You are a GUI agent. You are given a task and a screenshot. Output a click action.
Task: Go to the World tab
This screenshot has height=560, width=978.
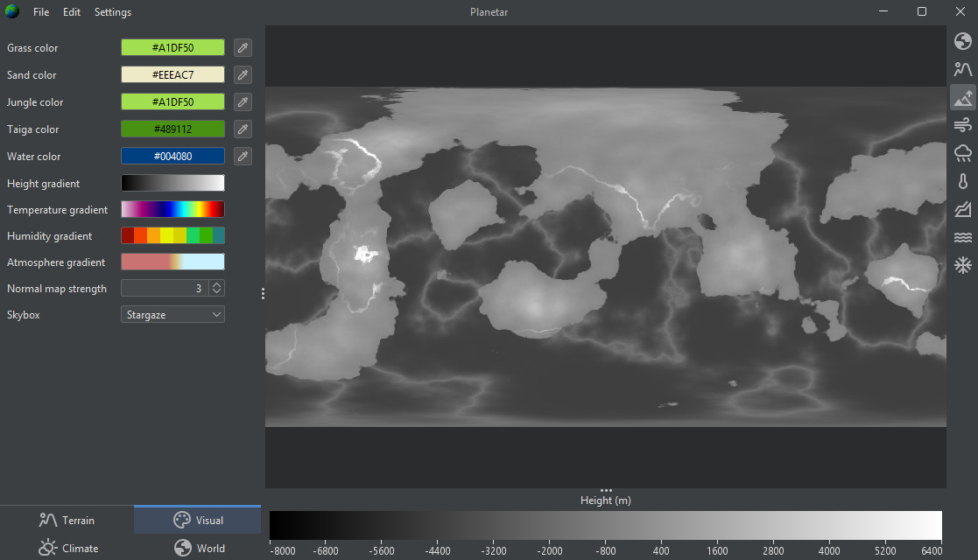click(199, 549)
